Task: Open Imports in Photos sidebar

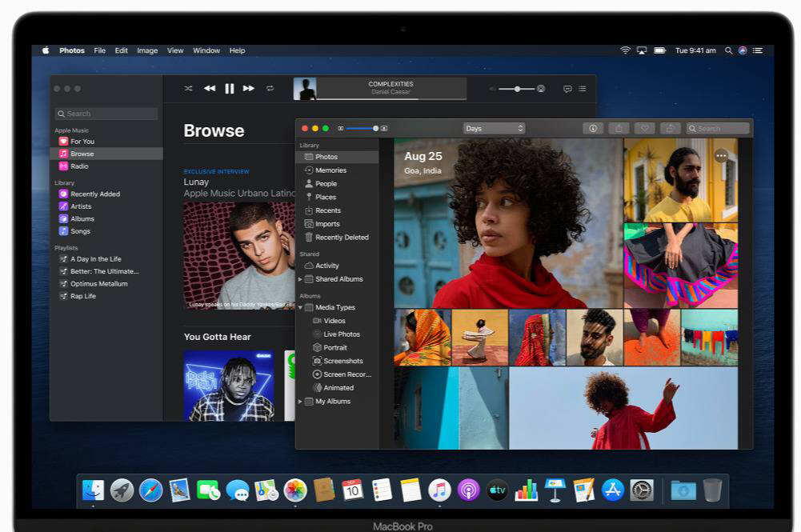Action: pyautogui.click(x=338, y=224)
